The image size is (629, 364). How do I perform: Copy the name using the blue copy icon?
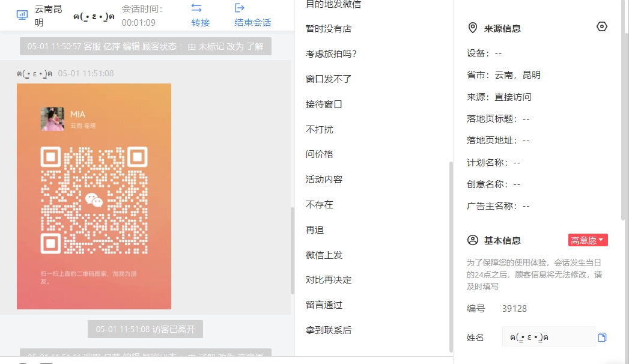602,338
